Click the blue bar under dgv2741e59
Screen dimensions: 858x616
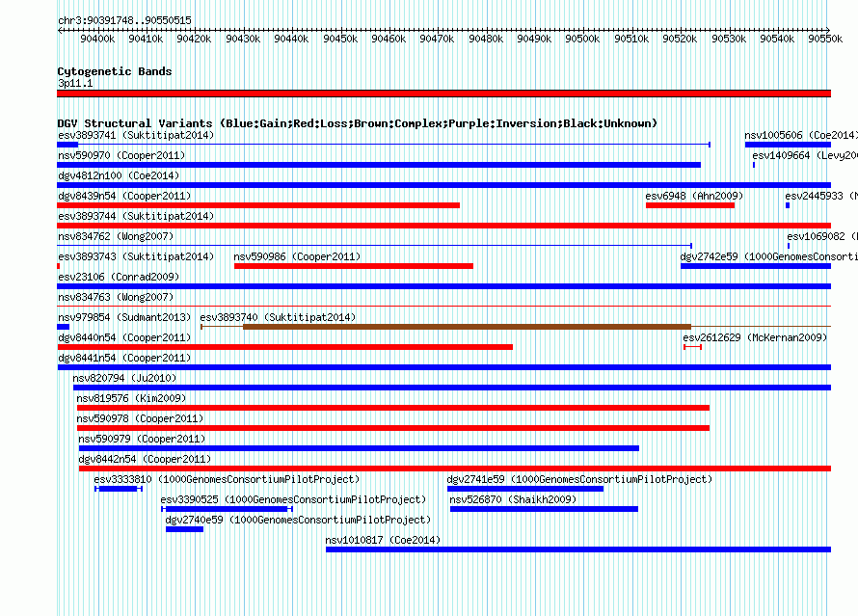525,489
